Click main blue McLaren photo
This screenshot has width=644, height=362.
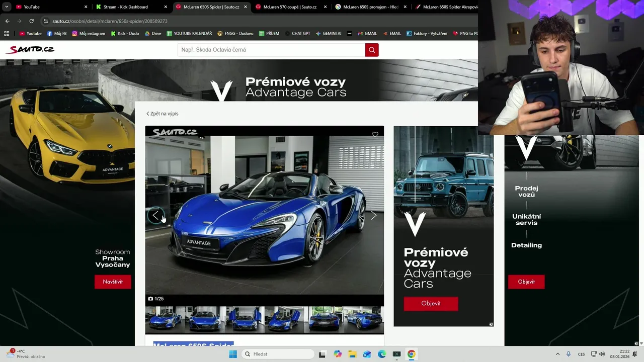(265, 215)
